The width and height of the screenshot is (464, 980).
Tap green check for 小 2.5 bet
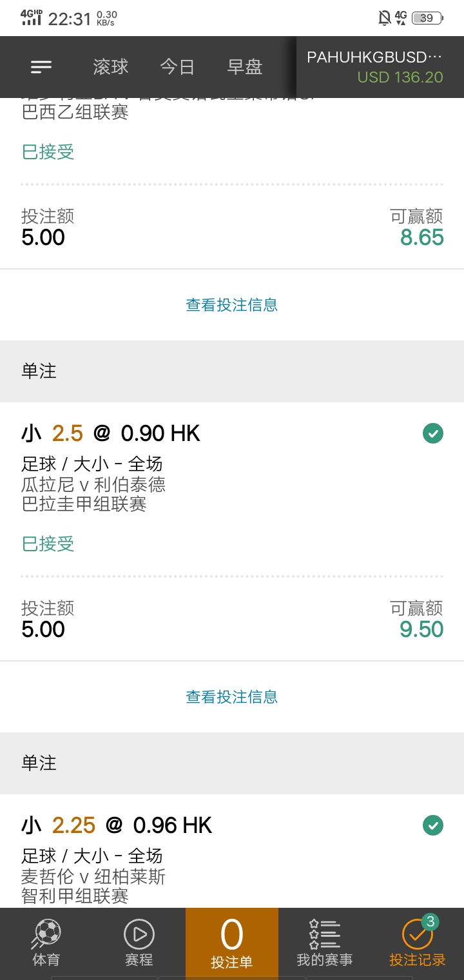pos(433,434)
